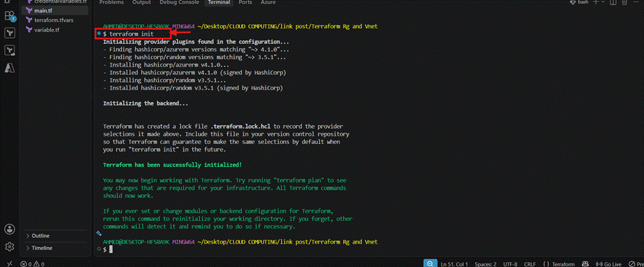Add a new terminal with plus icon
This screenshot has width=644, height=267.
click(x=596, y=2)
